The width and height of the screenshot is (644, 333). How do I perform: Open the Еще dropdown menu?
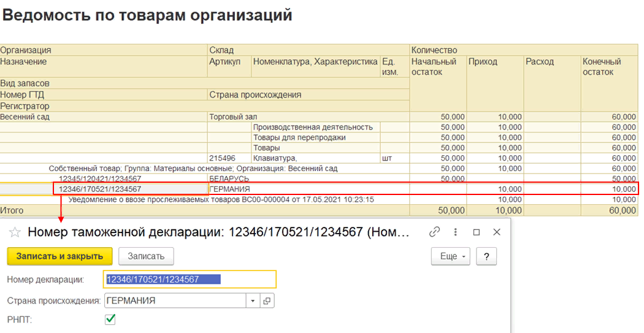(x=451, y=256)
